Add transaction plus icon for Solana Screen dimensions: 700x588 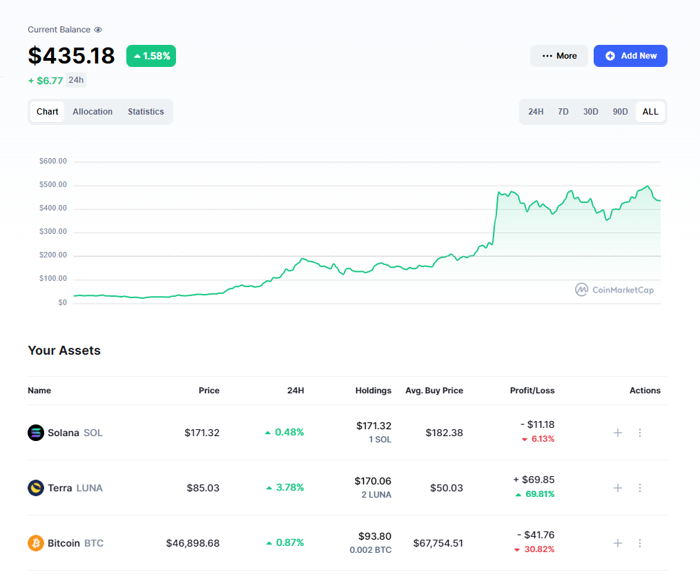coord(618,433)
